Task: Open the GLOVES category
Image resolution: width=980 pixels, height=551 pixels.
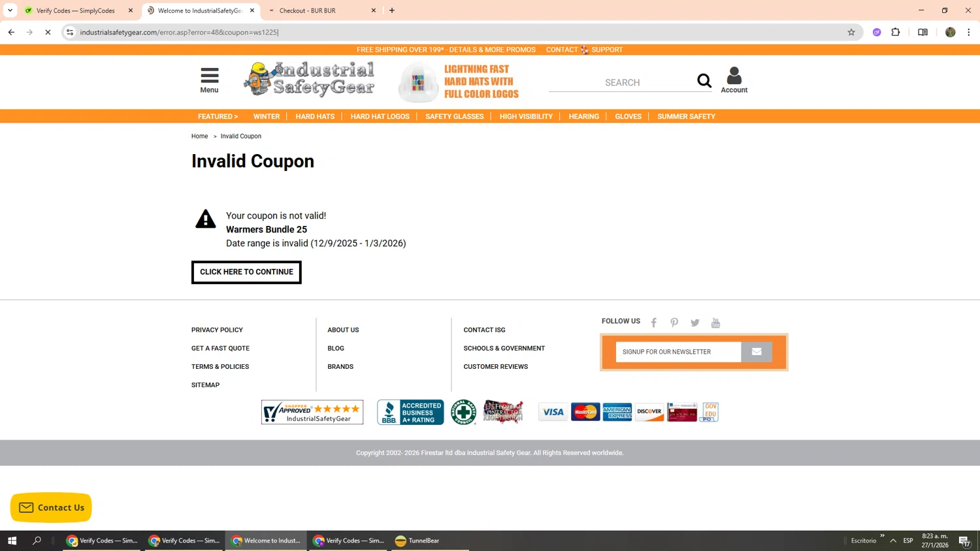Action: tap(628, 116)
